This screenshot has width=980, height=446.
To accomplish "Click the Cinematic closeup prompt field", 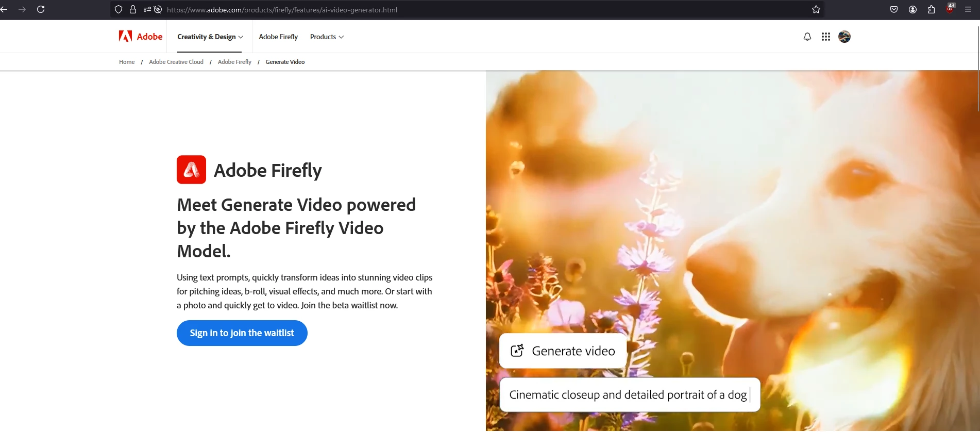I will coord(630,395).
